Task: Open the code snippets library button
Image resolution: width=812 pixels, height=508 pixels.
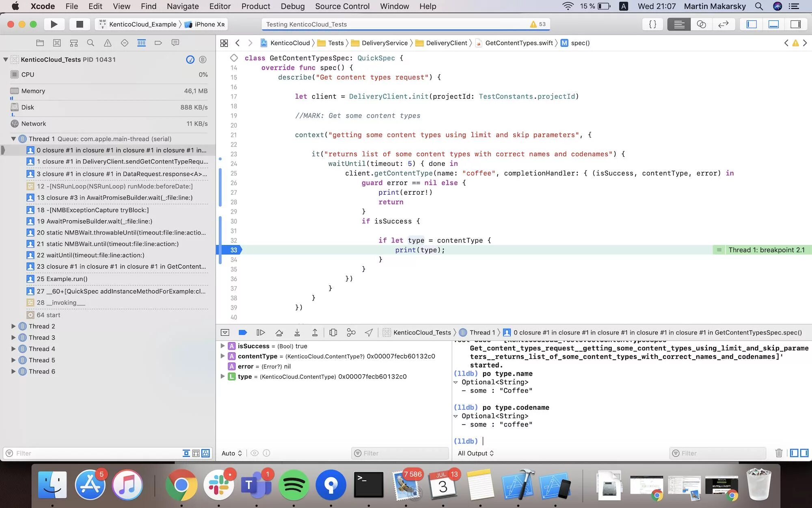Action: tap(652, 24)
